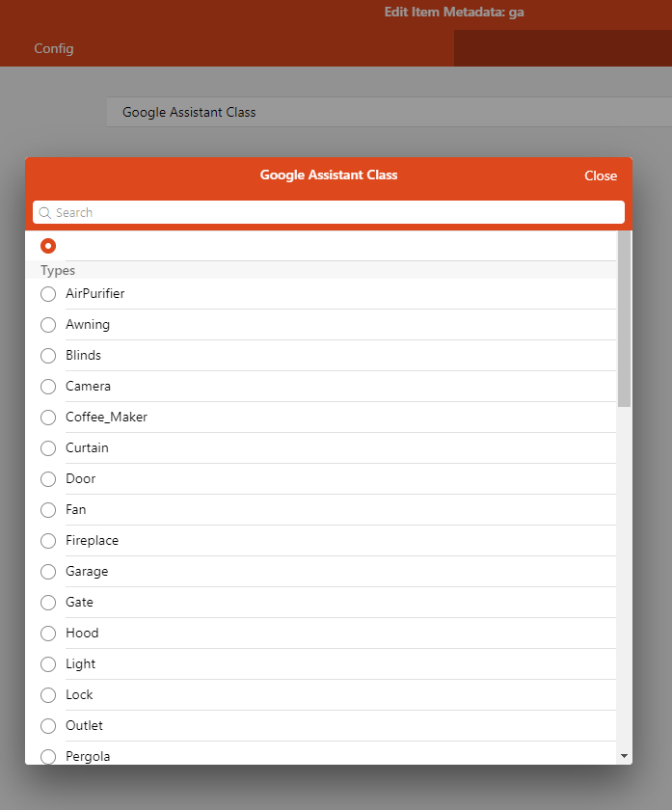
Task: Select Door from the types list
Action: 48,479
